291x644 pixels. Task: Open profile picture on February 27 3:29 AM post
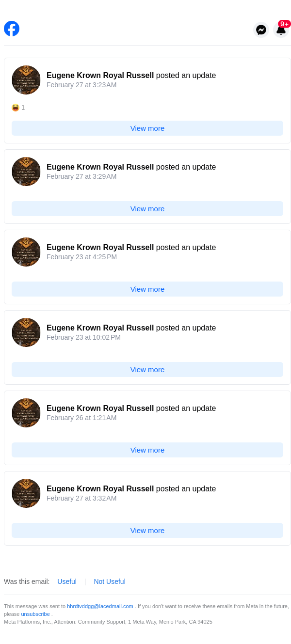pos(26,172)
